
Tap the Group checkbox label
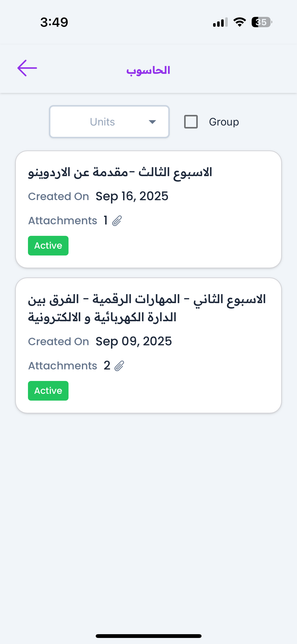[x=224, y=122]
